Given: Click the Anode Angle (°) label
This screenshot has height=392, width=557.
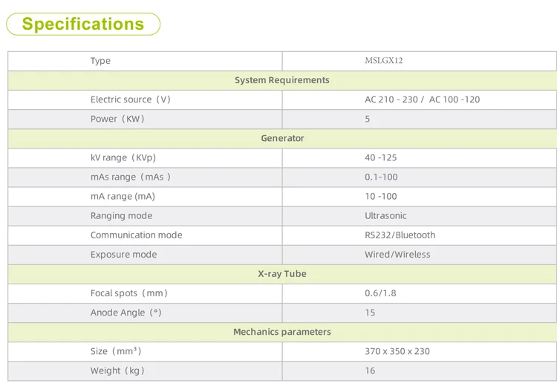Looking at the screenshot, I should coord(126,313).
